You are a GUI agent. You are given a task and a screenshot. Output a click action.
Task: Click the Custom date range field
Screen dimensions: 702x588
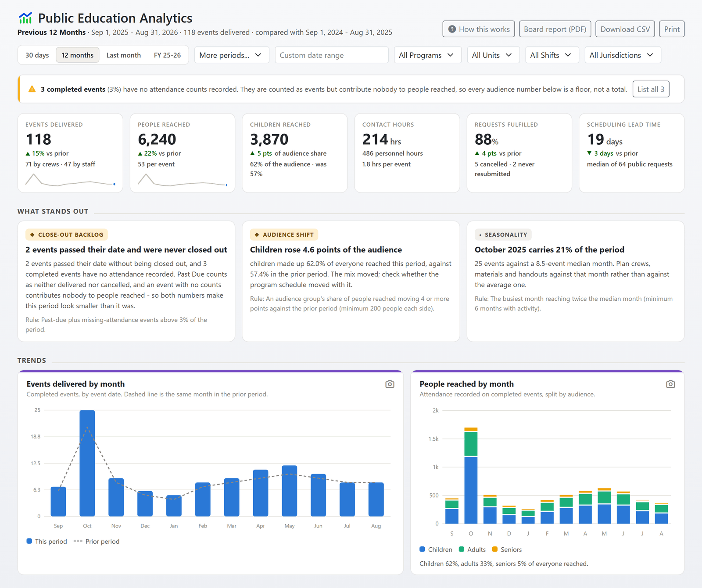332,55
